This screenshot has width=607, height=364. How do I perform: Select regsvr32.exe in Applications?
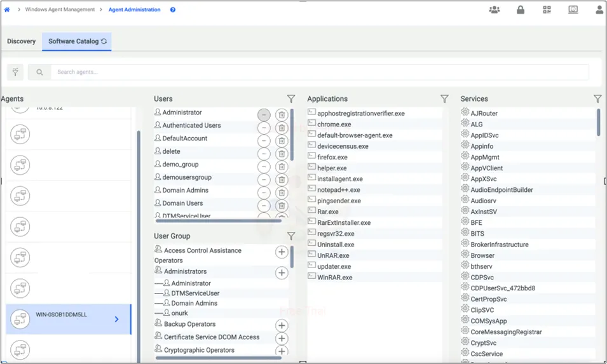point(336,234)
